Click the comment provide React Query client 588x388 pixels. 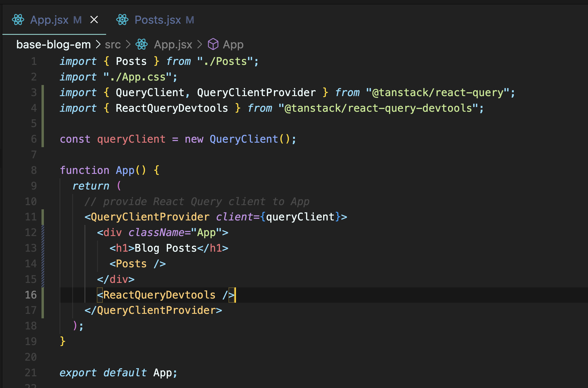point(197,202)
